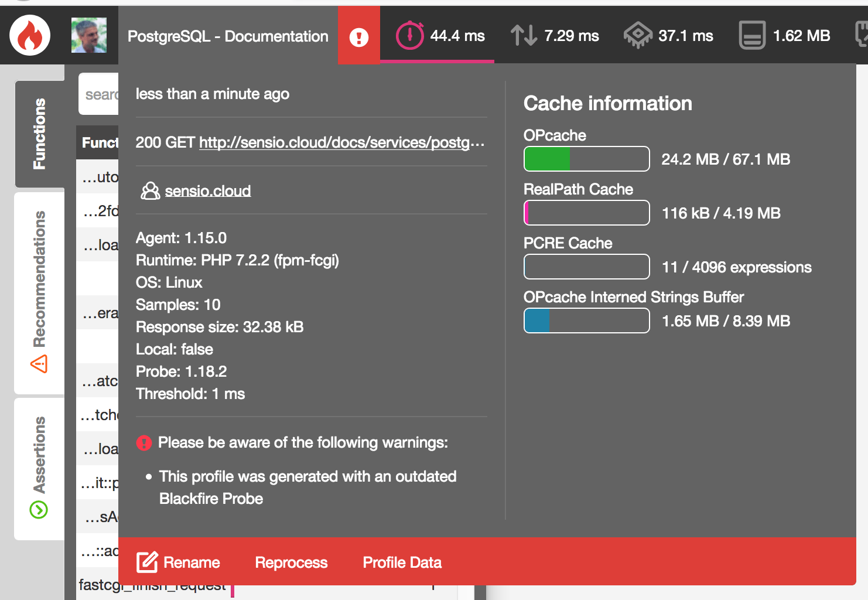Select the stopwatch icon showing 44.4 ms
Viewport: 868px width, 600px height.
[410, 35]
